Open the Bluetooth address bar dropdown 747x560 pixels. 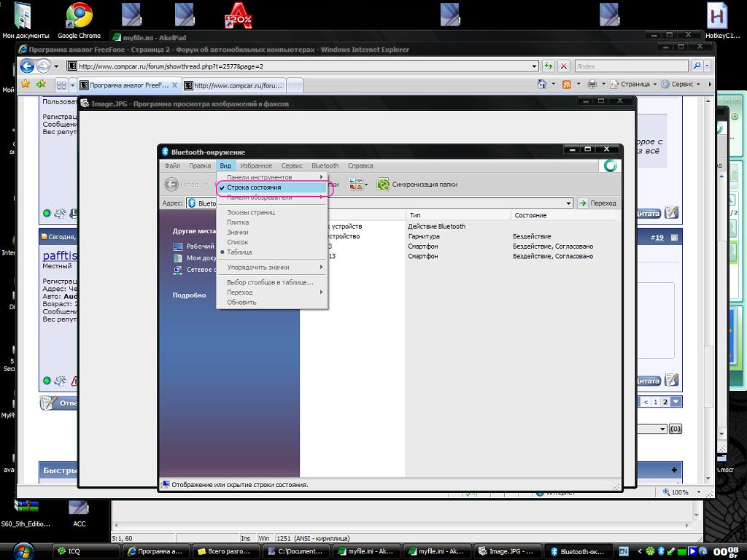click(x=568, y=203)
